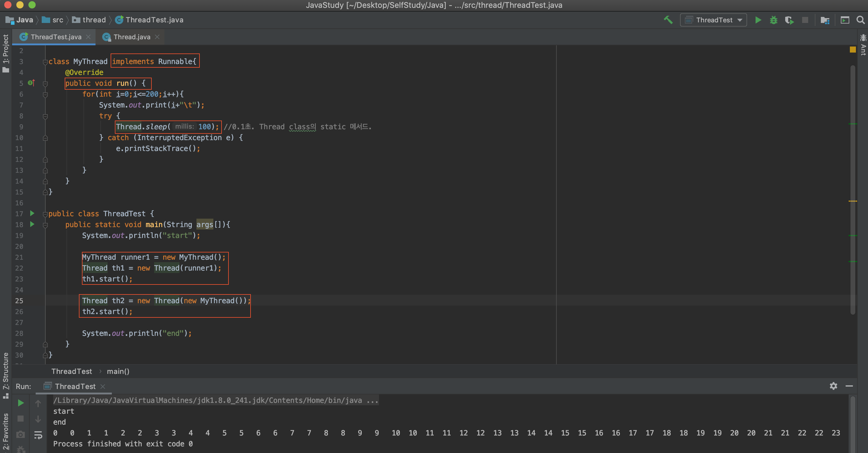Click the main() breadcrumb below the editor

coord(118,371)
